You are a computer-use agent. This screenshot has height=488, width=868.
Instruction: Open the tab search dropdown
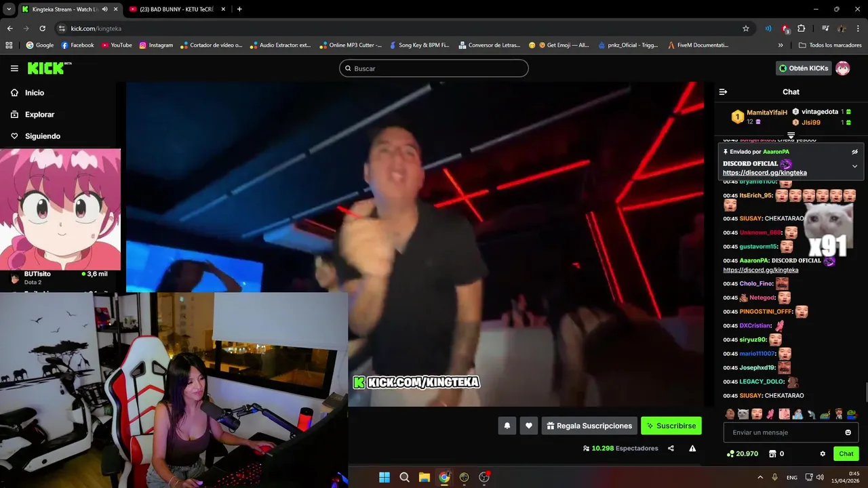click(x=8, y=9)
